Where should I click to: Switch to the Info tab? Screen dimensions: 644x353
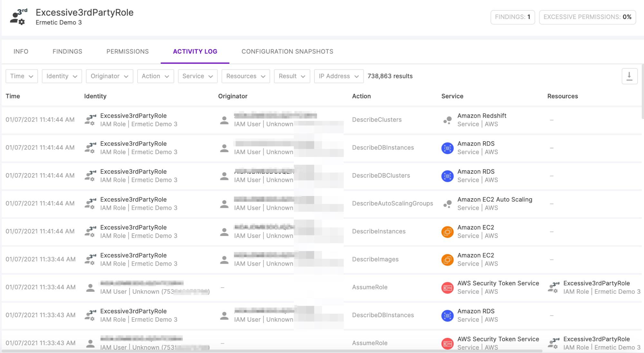[x=21, y=52]
